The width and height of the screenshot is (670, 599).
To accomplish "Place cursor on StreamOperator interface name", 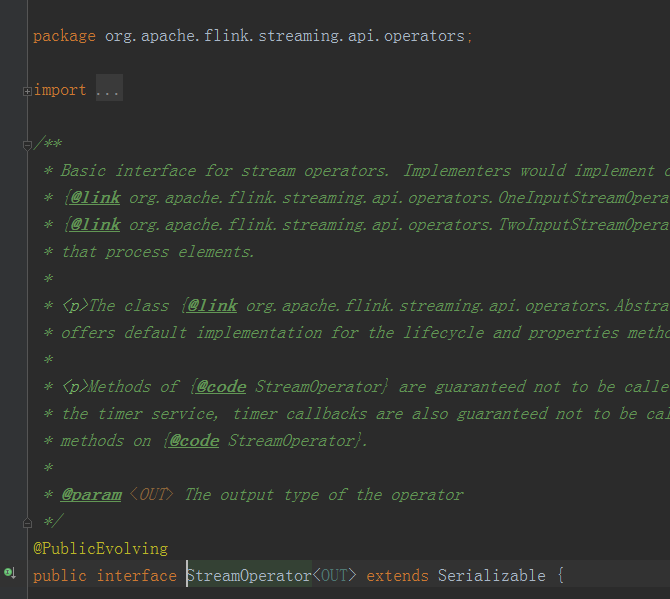I will pos(249,575).
